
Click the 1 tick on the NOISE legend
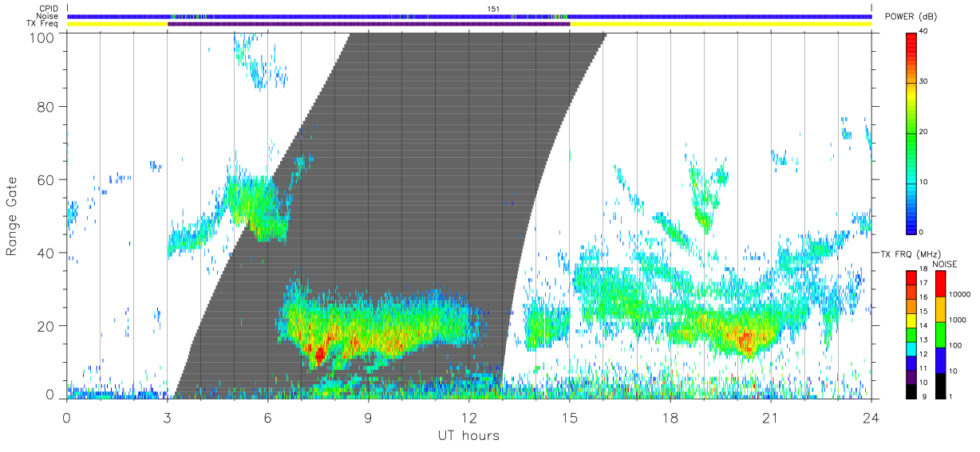pos(952,396)
